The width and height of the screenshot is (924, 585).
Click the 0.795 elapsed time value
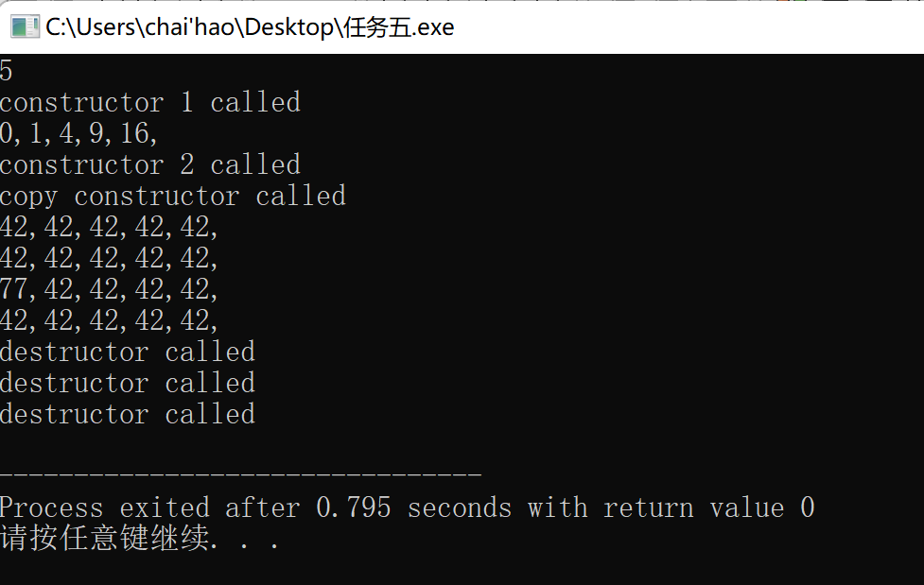[x=354, y=508]
